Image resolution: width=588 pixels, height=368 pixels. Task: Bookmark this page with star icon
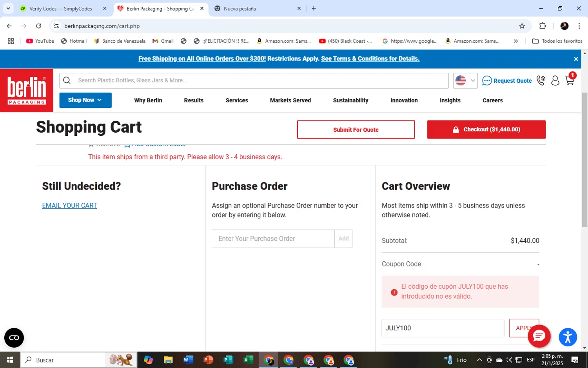coord(522,26)
